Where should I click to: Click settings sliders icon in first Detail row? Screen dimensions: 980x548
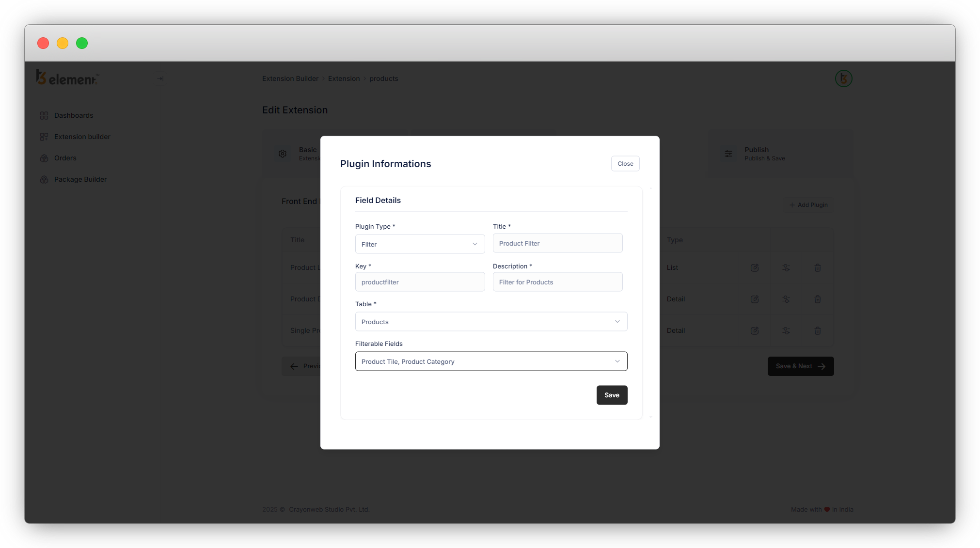(786, 299)
